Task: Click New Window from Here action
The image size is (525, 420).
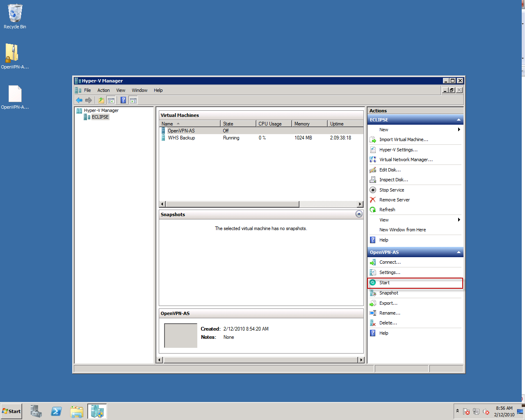Action: (x=402, y=230)
